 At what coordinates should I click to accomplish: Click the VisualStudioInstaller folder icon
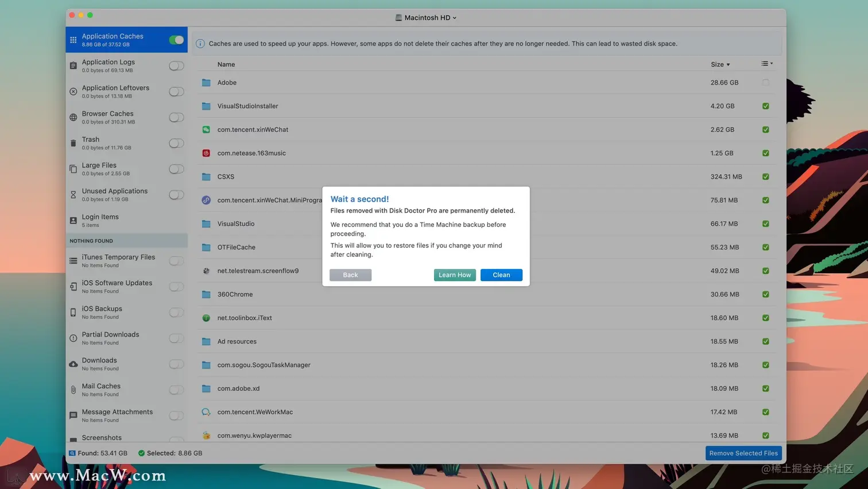pyautogui.click(x=206, y=106)
